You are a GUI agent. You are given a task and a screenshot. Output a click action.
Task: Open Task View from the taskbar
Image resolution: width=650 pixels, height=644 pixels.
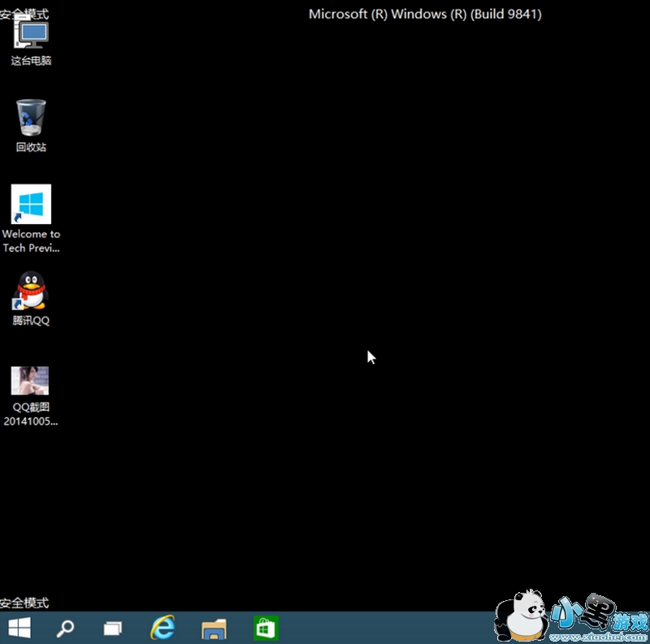pos(113,628)
